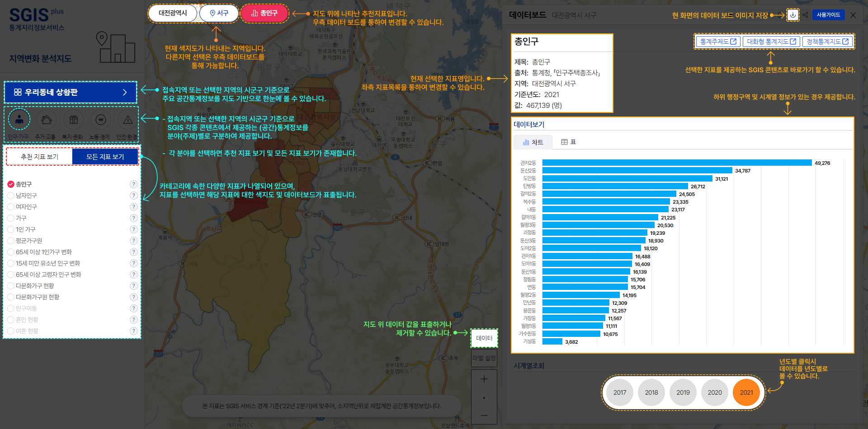This screenshot has height=429, width=868.
Task: Click the help icon next to 총인구
Action: coord(133,184)
